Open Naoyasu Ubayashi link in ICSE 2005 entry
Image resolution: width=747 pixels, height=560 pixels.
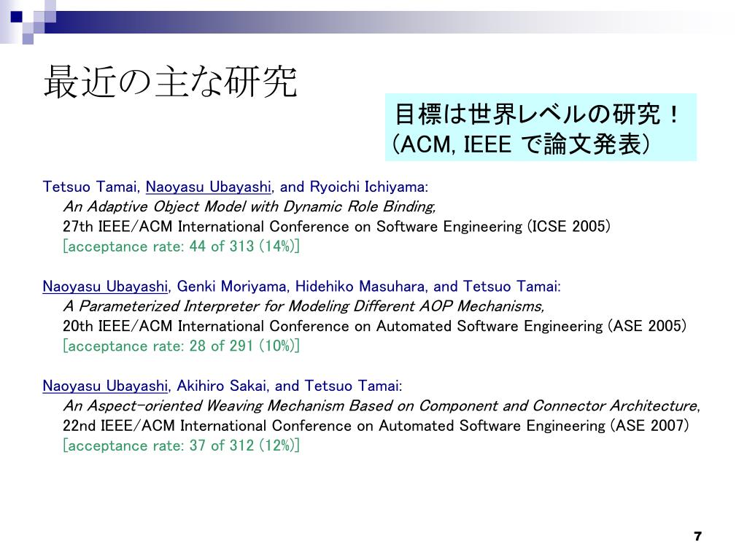click(x=208, y=187)
